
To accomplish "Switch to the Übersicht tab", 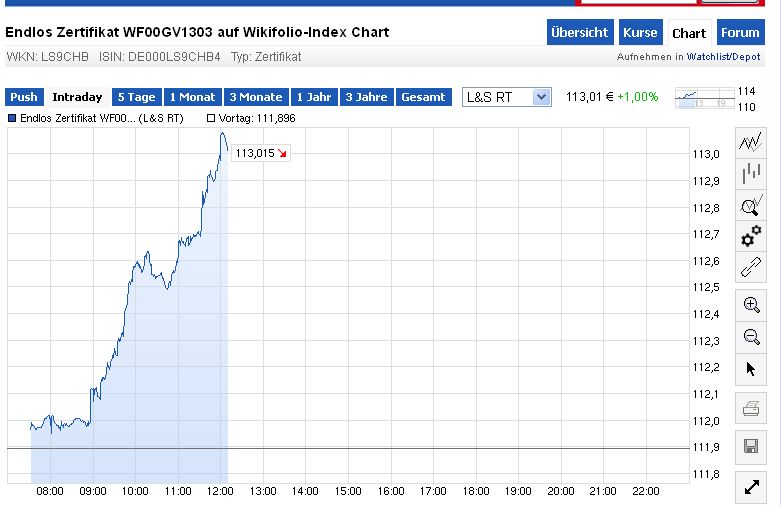I will [x=579, y=33].
